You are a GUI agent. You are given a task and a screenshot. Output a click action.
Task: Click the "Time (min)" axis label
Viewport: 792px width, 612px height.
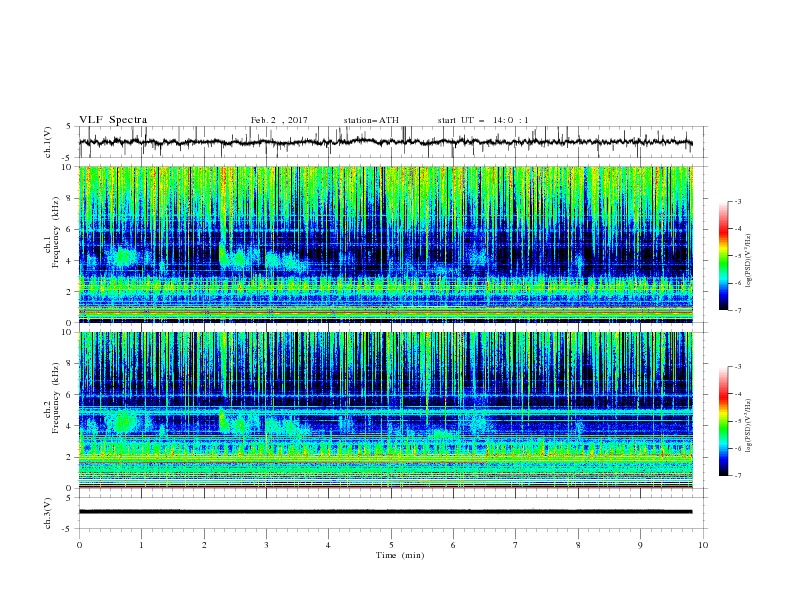(x=400, y=555)
